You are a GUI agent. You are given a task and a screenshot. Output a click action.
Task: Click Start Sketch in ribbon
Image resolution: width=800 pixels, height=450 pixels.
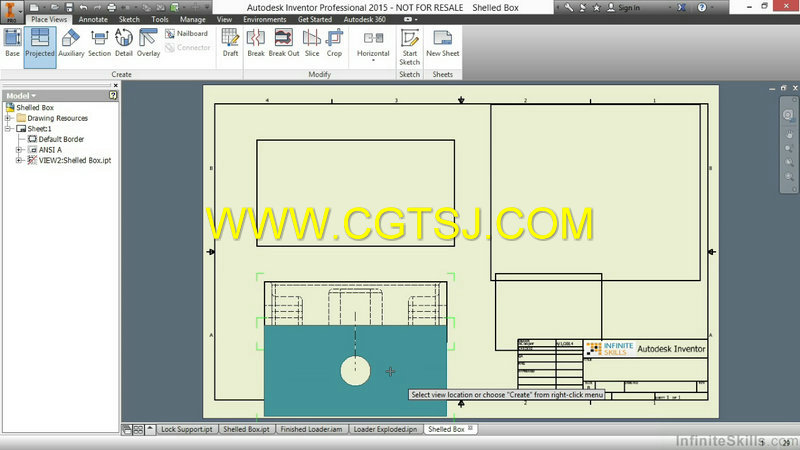click(x=410, y=47)
